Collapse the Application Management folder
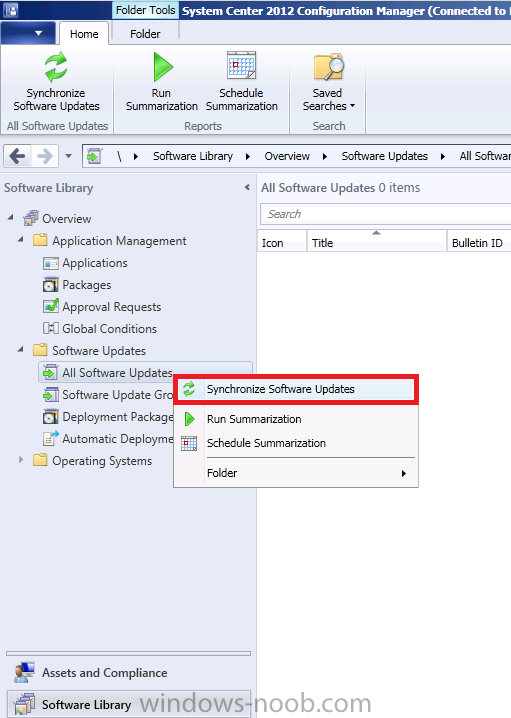 coord(21,239)
